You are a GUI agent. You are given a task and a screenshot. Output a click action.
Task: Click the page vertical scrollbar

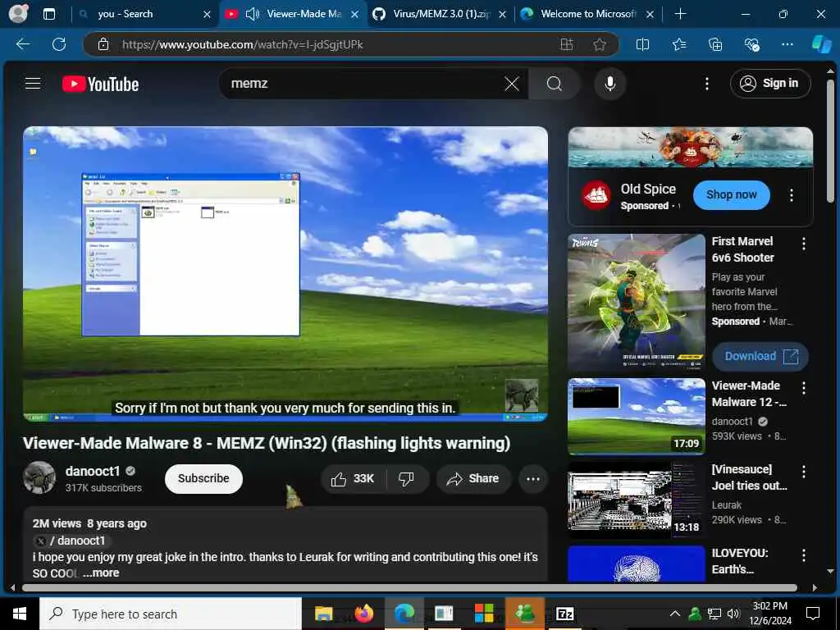(x=830, y=140)
